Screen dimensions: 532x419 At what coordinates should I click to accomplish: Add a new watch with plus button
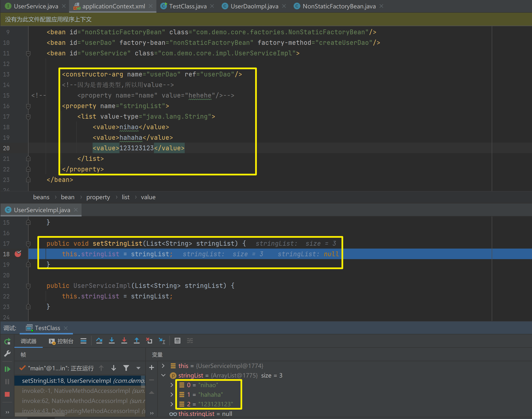click(152, 367)
